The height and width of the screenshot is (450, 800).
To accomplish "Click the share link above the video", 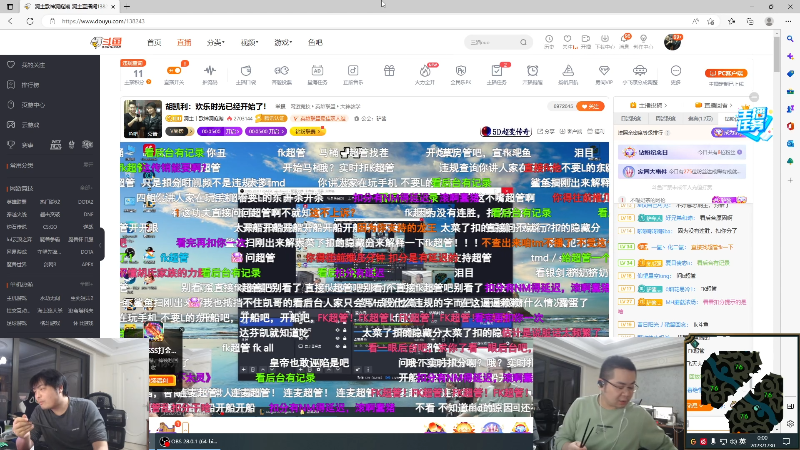I will click(x=546, y=131).
